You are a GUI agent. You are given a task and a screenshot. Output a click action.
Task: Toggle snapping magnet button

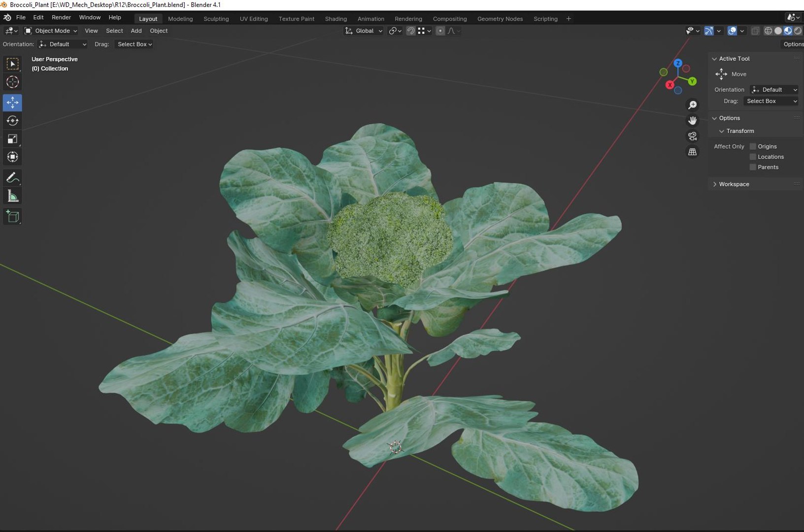pos(410,31)
